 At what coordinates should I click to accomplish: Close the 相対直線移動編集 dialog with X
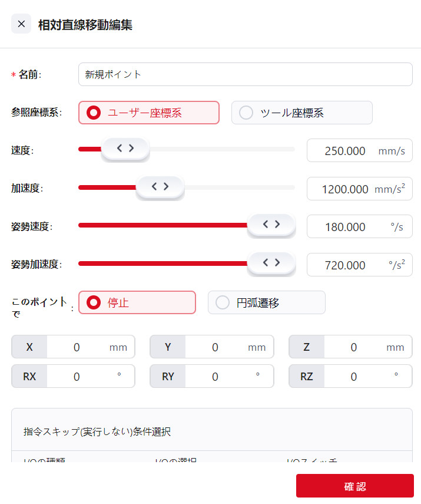pyautogui.click(x=21, y=24)
